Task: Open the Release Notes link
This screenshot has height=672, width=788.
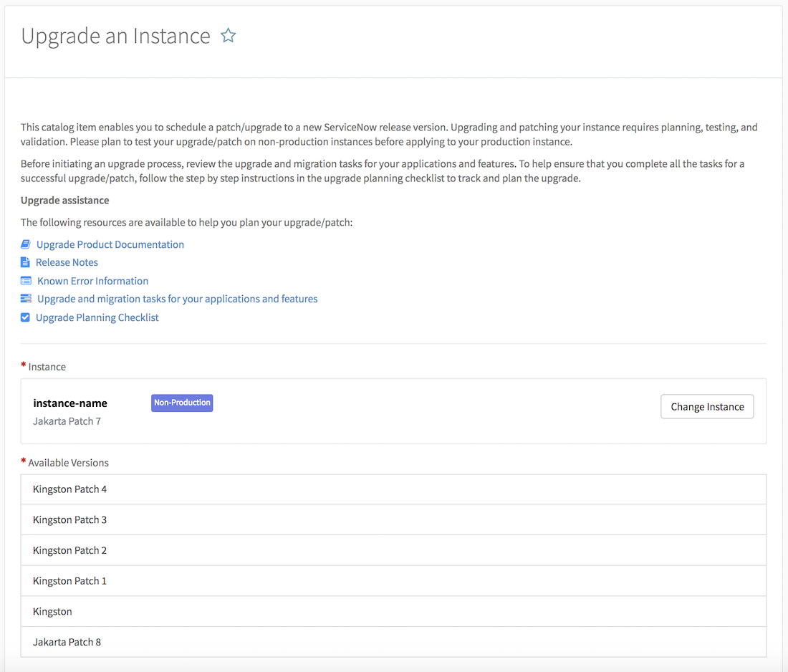Action: 67,262
